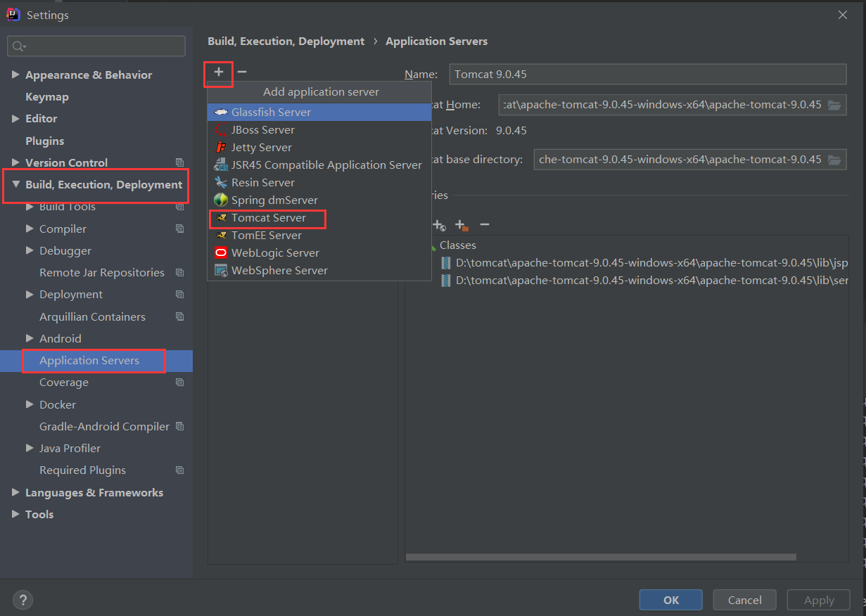
Task: Click the jar icon of lib\ser entry
Action: (x=446, y=281)
